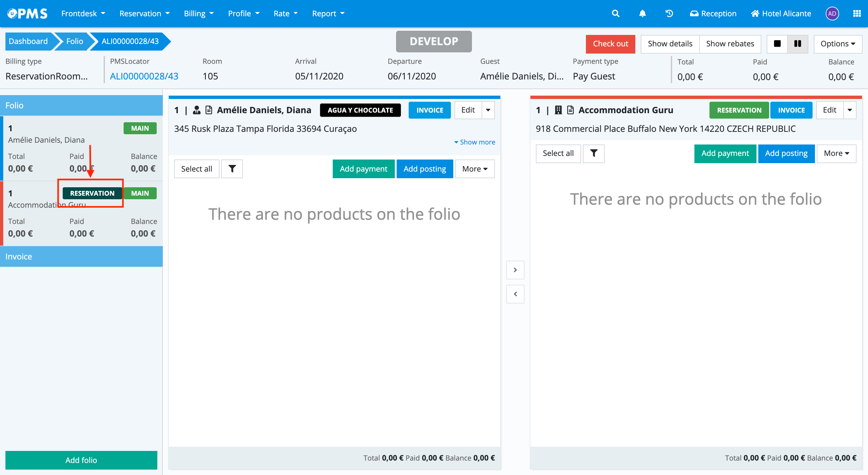
Task: Open the history clock icon
Action: [x=669, y=14]
